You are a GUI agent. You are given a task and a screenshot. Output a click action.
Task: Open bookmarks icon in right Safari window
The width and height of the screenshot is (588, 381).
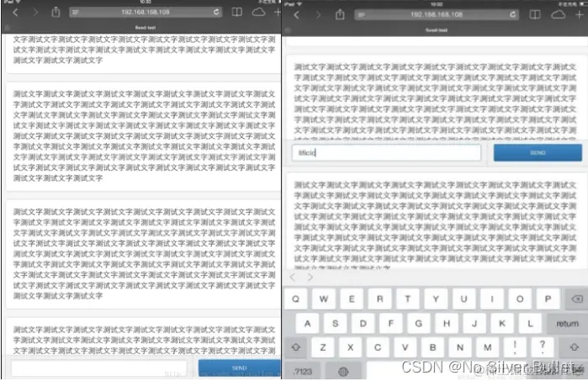point(535,14)
